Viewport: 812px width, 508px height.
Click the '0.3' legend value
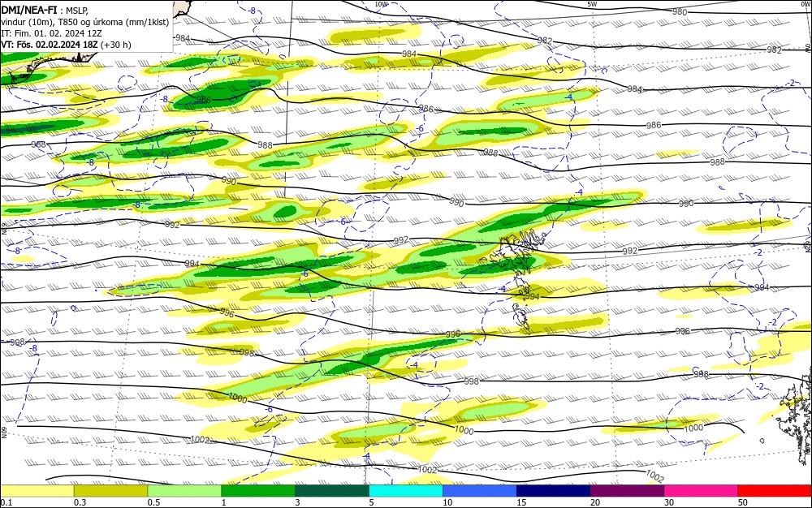(x=80, y=502)
